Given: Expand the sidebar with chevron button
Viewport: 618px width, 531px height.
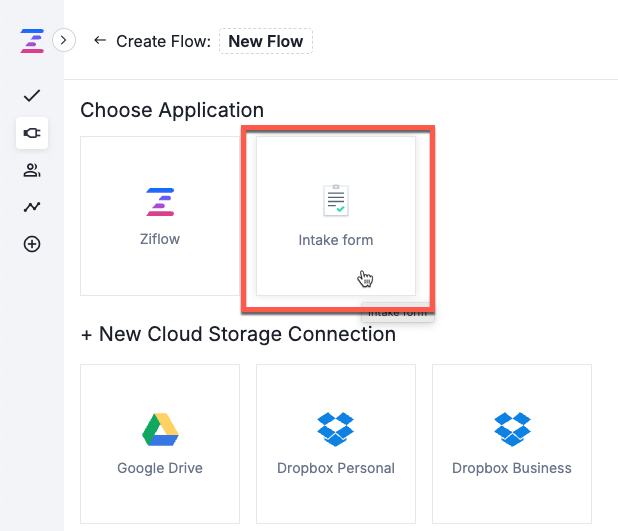Looking at the screenshot, I should (x=63, y=40).
